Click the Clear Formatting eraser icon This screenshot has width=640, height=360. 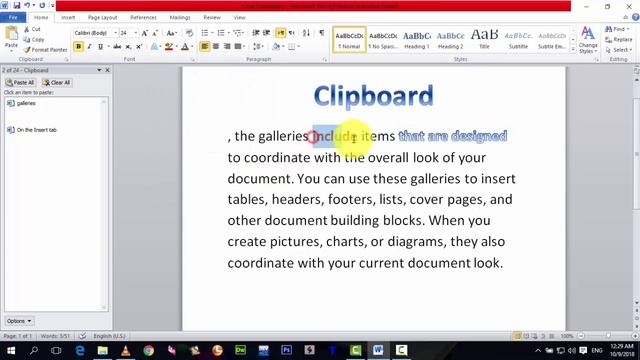pos(189,33)
